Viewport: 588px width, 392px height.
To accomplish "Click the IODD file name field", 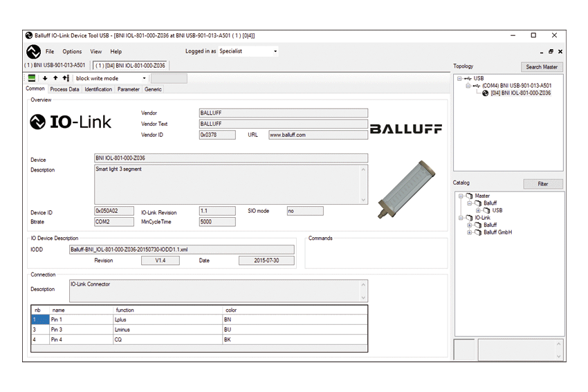I will (182, 250).
